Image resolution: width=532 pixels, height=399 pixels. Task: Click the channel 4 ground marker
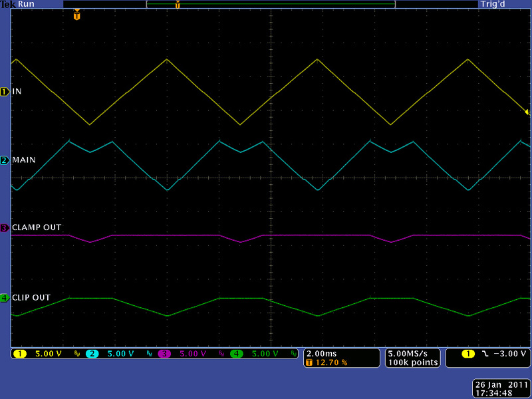pyautogui.click(x=5, y=298)
